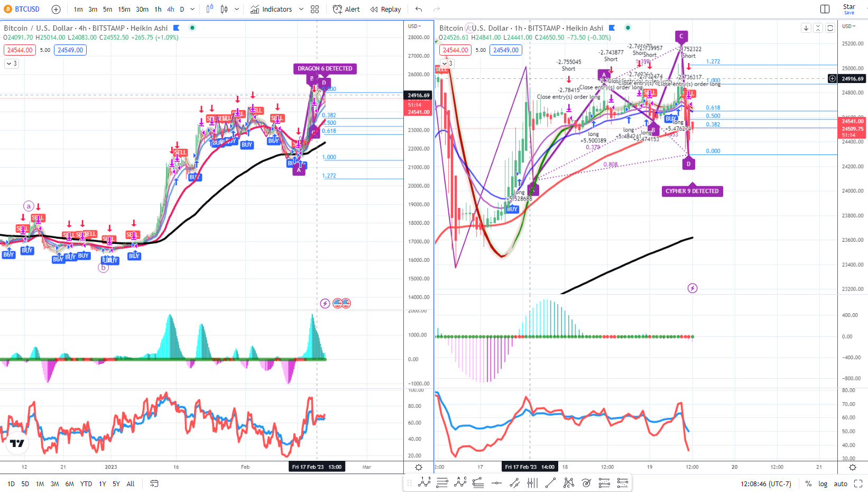The height and width of the screenshot is (492, 868).
Task: Click the compare or add symbol plus icon
Action: (56, 9)
